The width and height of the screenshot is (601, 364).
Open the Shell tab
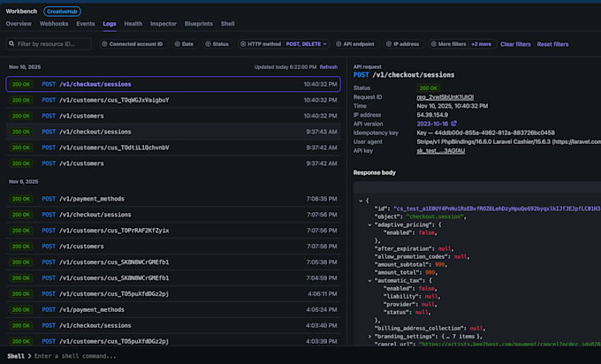(228, 24)
